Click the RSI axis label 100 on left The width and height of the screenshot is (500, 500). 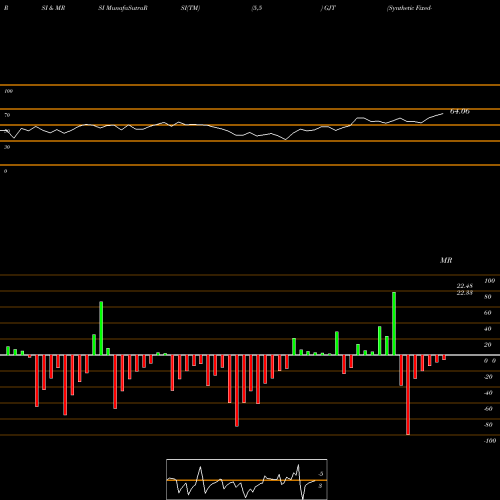tap(8, 91)
